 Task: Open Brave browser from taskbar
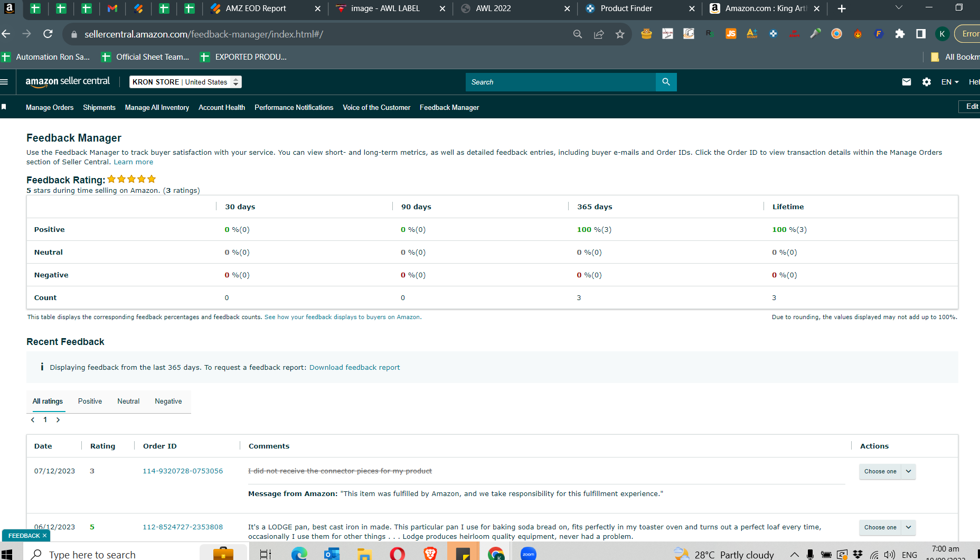430,554
